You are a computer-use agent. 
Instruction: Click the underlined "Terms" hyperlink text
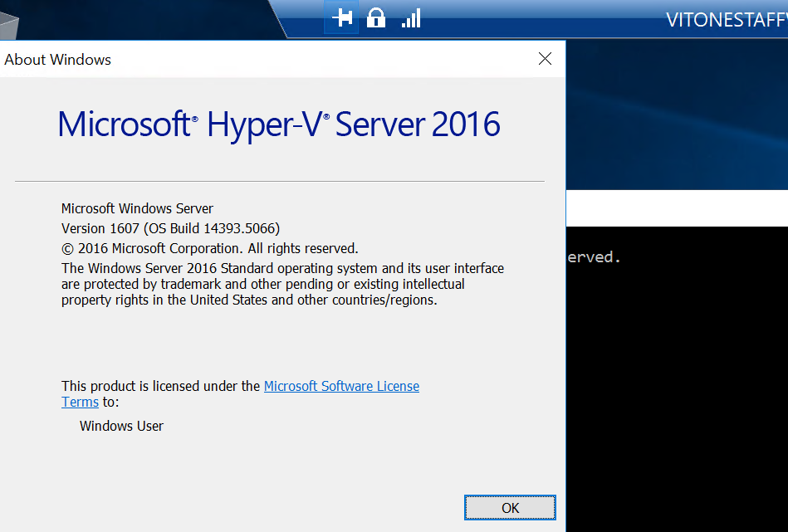click(80, 402)
